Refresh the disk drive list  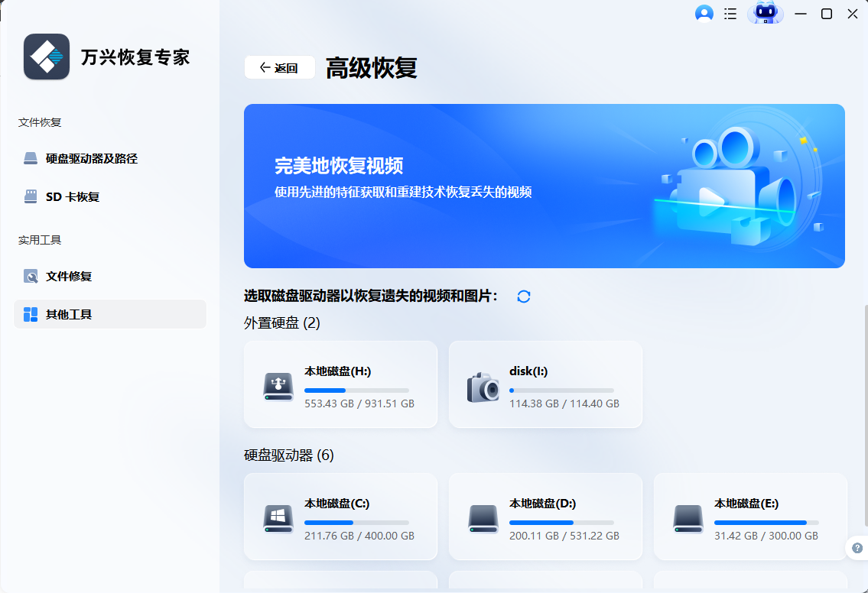[x=523, y=296]
